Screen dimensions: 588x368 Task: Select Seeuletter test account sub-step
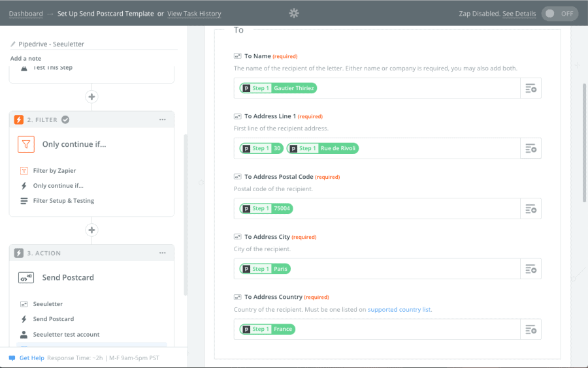point(66,334)
